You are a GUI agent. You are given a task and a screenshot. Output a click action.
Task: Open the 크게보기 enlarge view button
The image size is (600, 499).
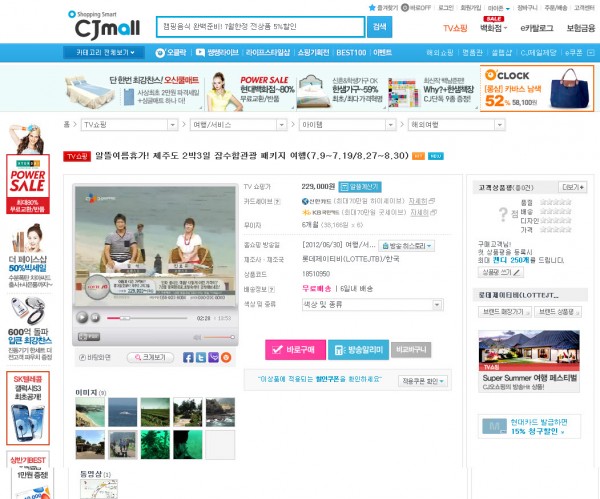click(x=150, y=357)
